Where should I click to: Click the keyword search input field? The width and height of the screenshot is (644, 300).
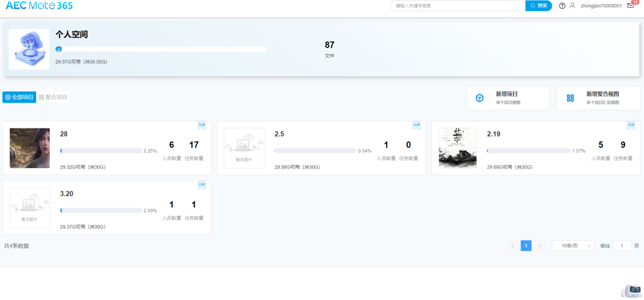coord(457,6)
